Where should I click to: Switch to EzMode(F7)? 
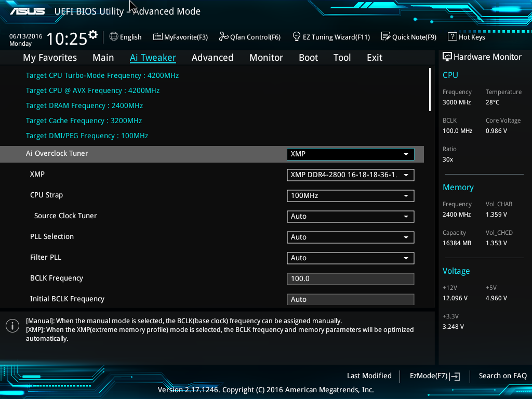(x=435, y=376)
